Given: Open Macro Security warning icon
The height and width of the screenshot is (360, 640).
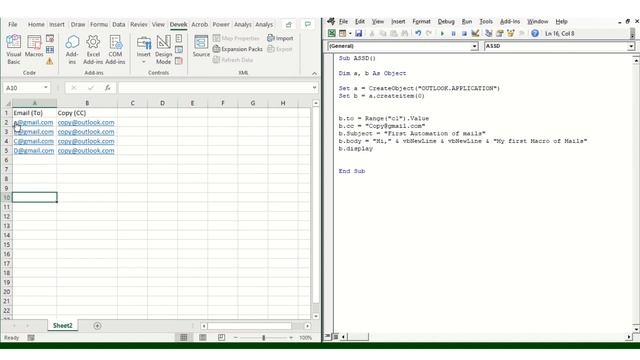Looking at the screenshot, I should pyautogui.click(x=50, y=61).
